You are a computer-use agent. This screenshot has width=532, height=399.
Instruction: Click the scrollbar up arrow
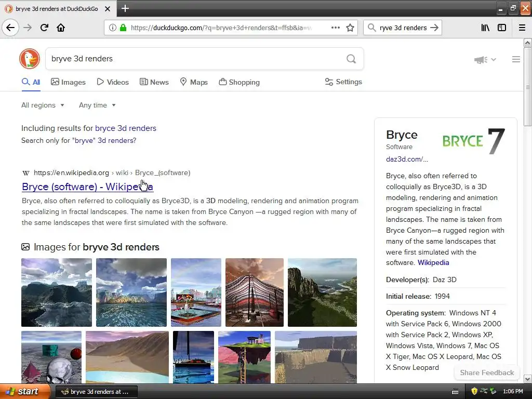(x=527, y=43)
